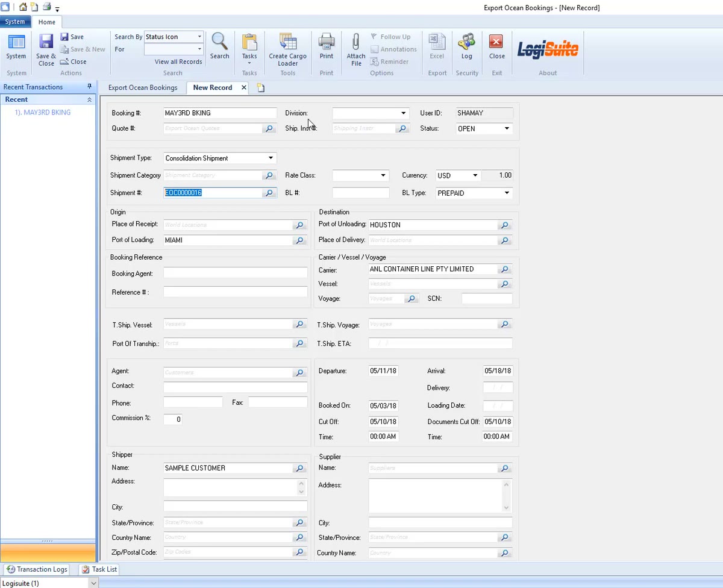This screenshot has height=588, width=723.
Task: Open Carrier lookup icon
Action: pos(505,269)
